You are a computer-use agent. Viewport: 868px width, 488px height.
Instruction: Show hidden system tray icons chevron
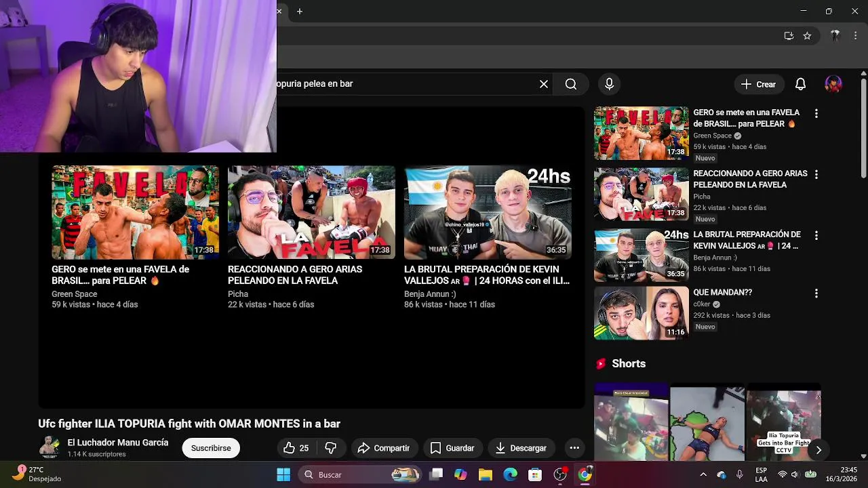[703, 474]
